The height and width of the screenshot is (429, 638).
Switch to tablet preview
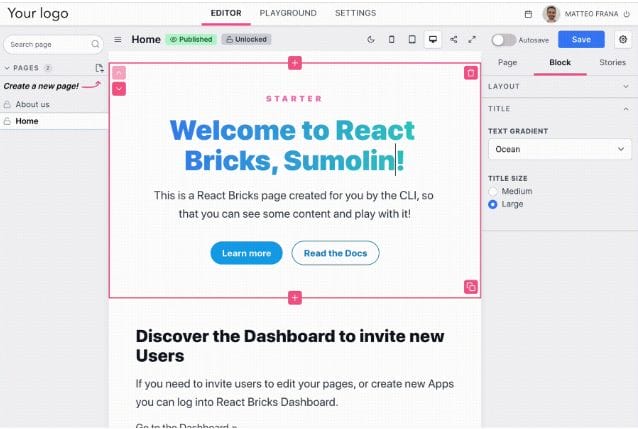[411, 40]
